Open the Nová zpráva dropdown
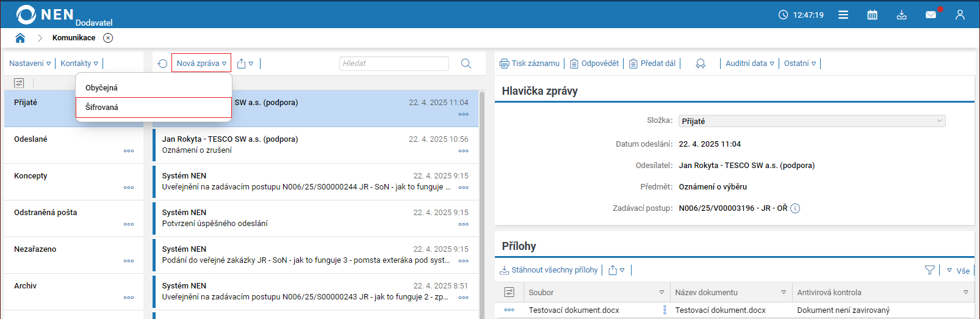This screenshot has height=319, width=980. (201, 63)
